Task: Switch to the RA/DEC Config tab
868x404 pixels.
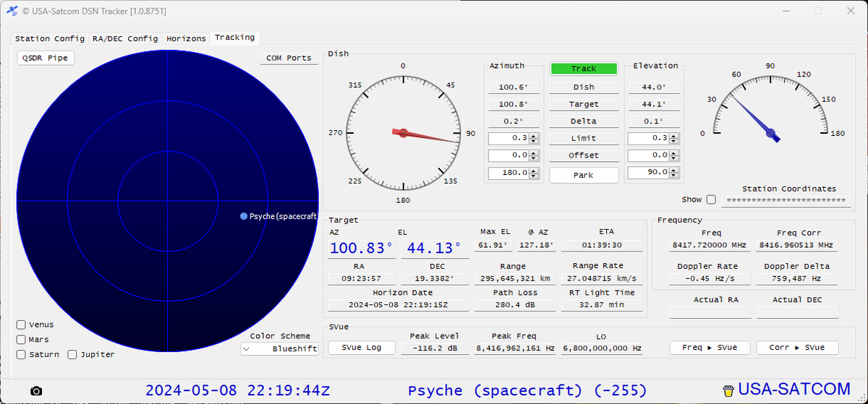Action: (x=125, y=38)
